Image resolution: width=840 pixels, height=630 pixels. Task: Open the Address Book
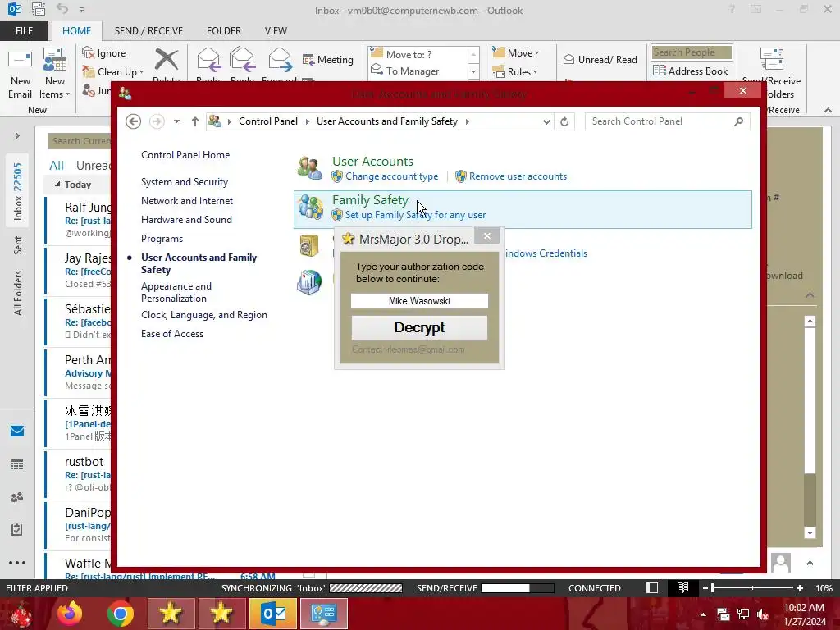click(691, 71)
